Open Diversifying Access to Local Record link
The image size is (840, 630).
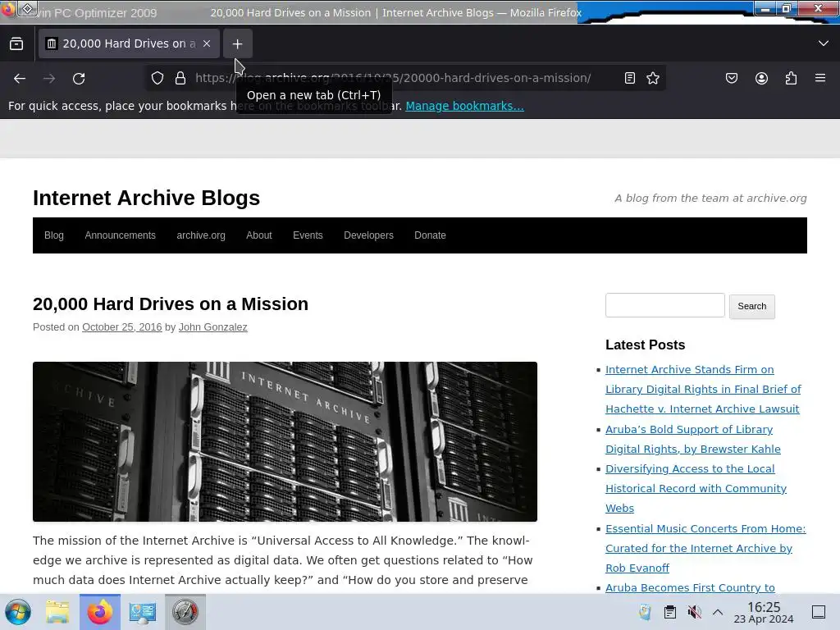(696, 489)
